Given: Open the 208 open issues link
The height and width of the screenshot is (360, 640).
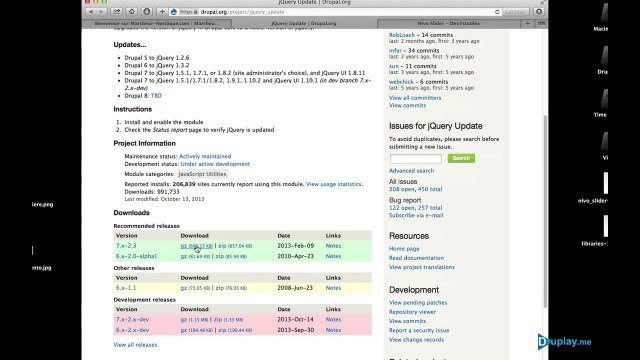Looking at the screenshot, I should click(x=402, y=189).
